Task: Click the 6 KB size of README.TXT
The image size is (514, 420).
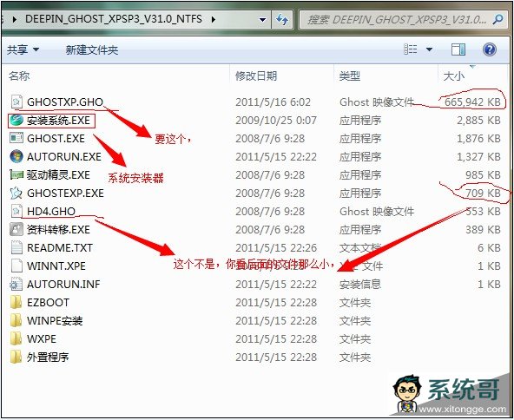Action: [489, 247]
